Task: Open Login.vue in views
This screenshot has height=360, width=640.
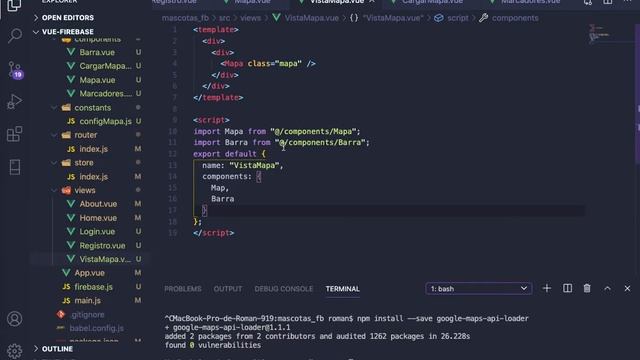Action: coord(97,231)
